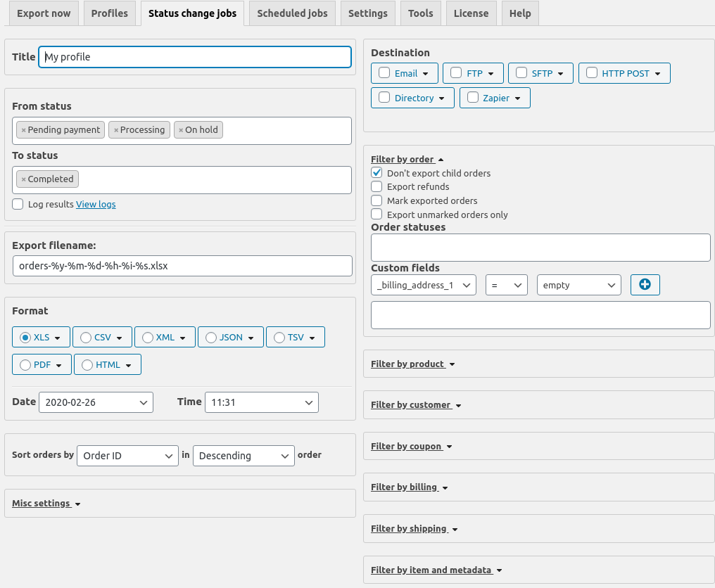
Task: Select the TSV format radio button
Action: pyautogui.click(x=279, y=338)
